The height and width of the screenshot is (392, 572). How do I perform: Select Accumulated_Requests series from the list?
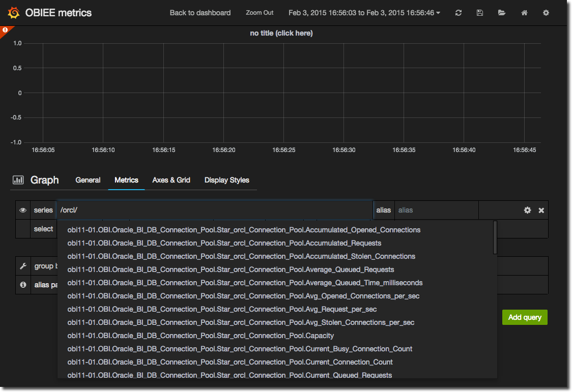pyautogui.click(x=224, y=243)
